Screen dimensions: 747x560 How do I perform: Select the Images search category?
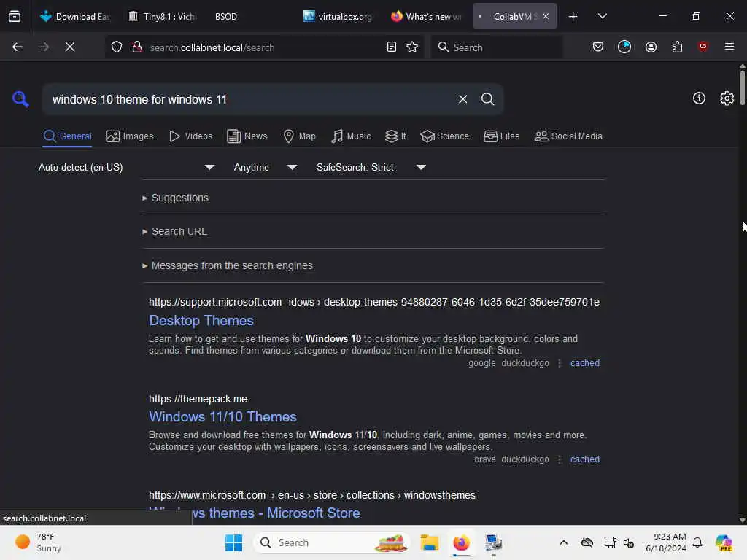pyautogui.click(x=130, y=136)
